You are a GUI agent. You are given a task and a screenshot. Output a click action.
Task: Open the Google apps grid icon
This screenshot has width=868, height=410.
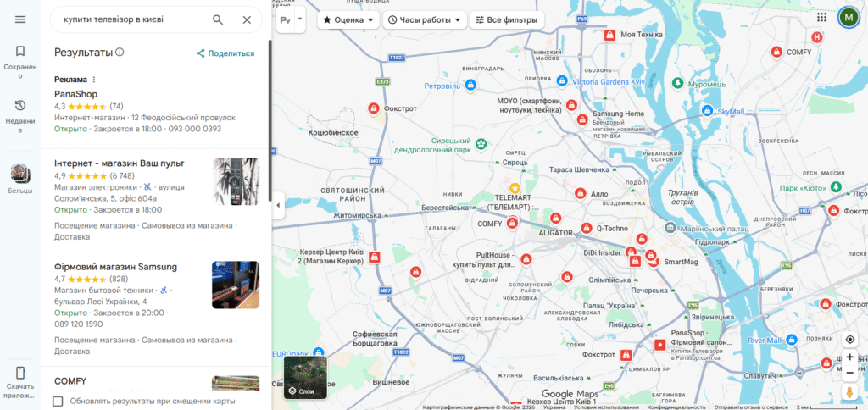point(821,17)
